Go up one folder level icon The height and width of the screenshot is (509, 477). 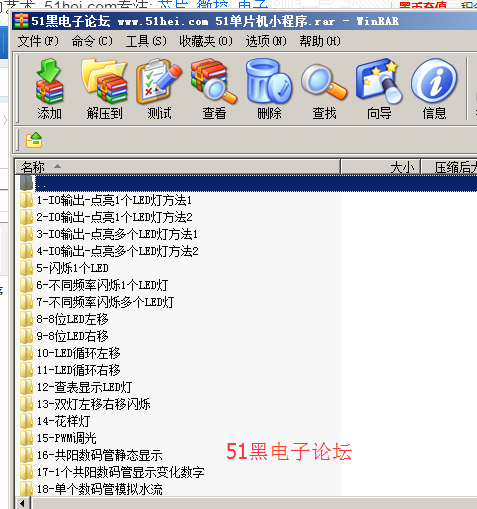[x=34, y=140]
